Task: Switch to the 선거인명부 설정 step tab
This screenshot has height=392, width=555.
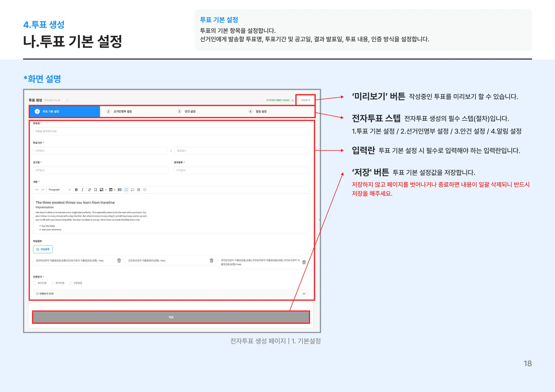Action: 122,112
